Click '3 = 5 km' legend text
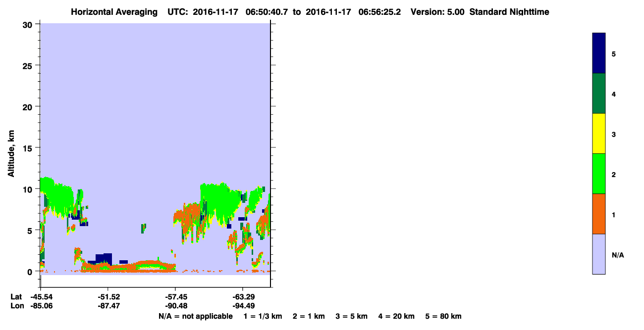Image resolution: width=644 pixels, height=330 pixels. click(352, 316)
